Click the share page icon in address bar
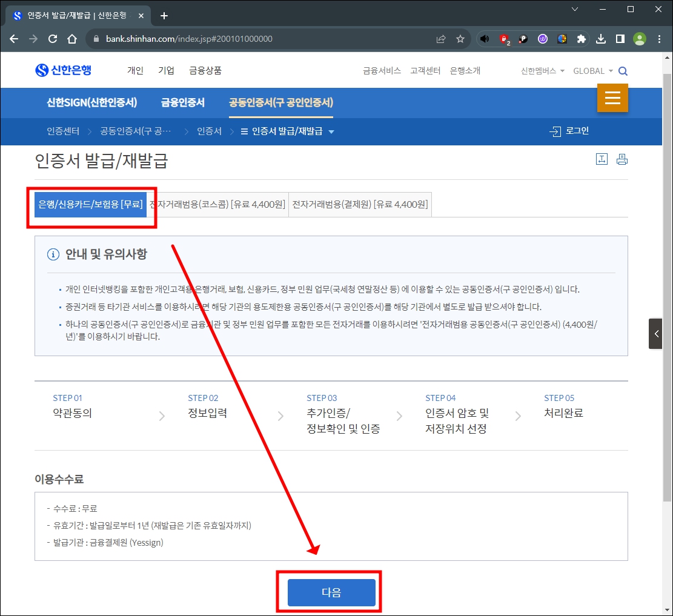Viewport: 673px width, 616px height. (441, 39)
